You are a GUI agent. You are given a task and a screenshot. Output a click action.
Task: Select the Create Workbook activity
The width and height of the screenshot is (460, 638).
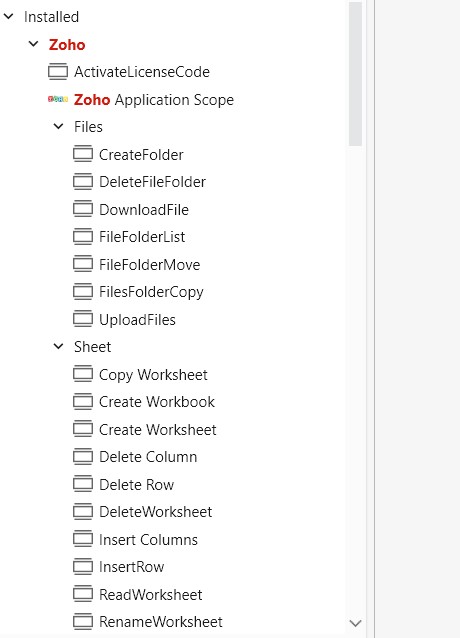[157, 402]
